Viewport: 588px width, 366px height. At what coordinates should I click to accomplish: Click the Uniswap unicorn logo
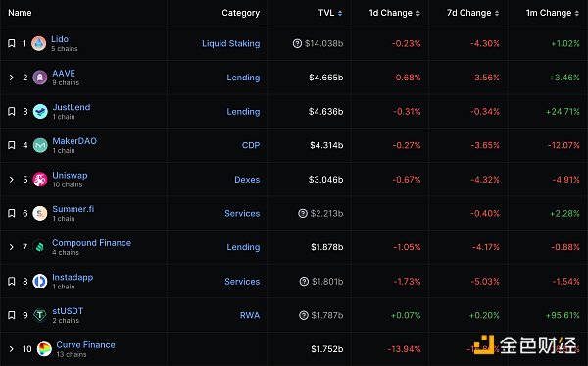[40, 180]
